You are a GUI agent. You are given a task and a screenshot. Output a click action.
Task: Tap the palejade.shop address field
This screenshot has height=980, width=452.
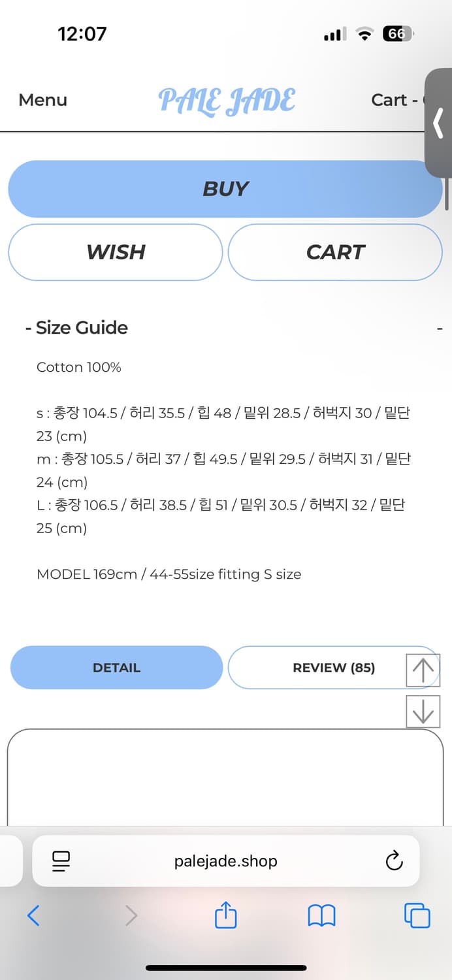(225, 861)
